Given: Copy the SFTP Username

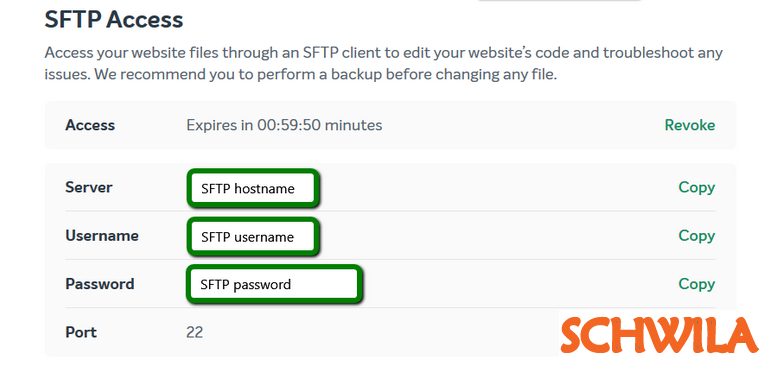Looking at the screenshot, I should (696, 236).
